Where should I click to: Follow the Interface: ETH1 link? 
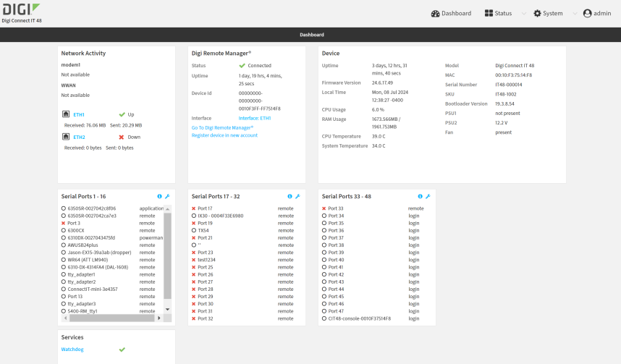click(255, 118)
